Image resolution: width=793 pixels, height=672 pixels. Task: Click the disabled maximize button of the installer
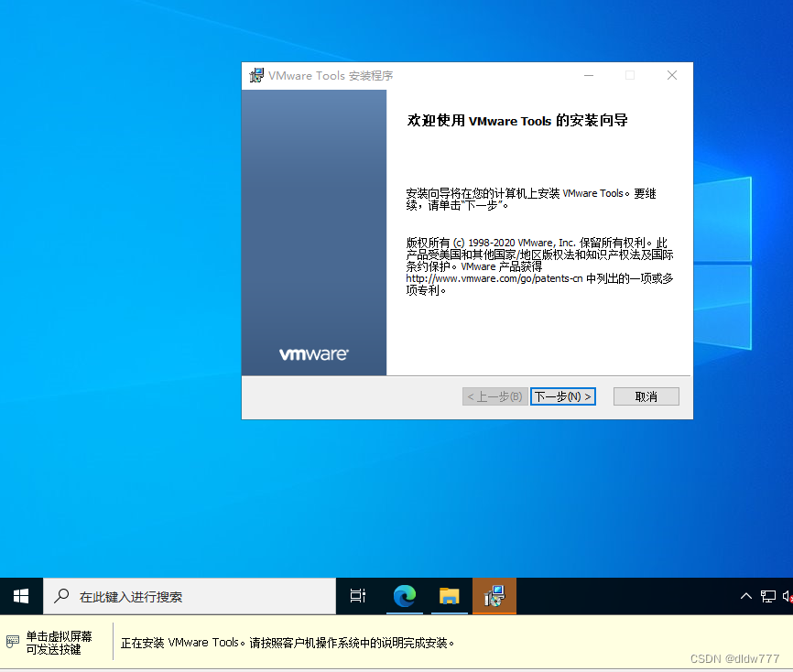630,75
